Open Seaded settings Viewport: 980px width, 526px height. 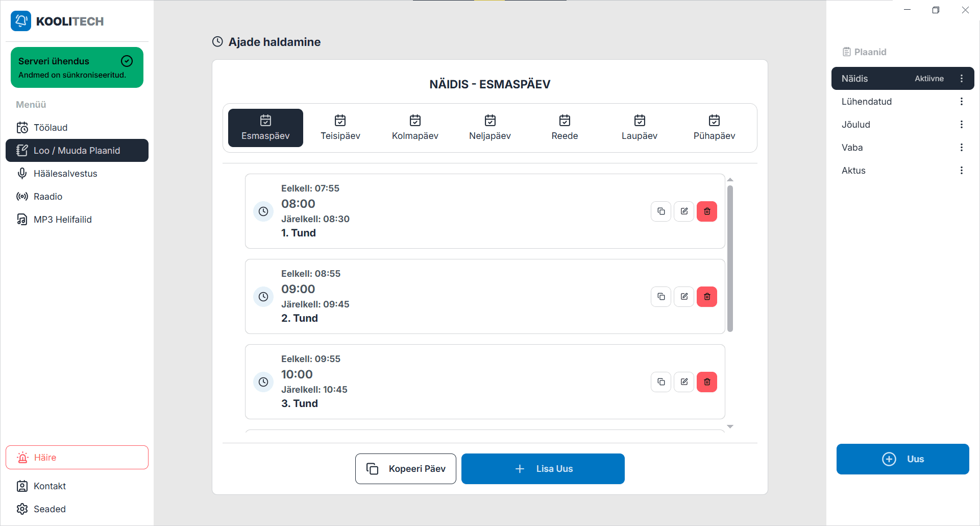tap(77, 509)
